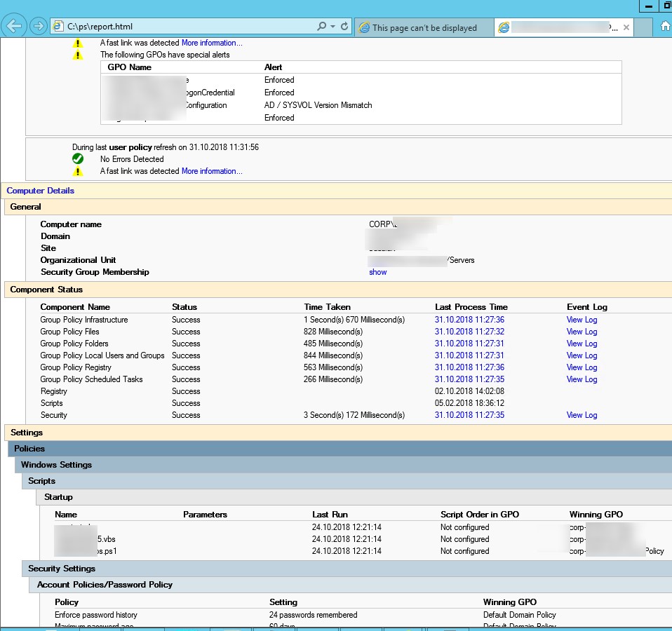The image size is (672, 631).
Task: Collapse the Component Status section header
Action: point(46,290)
